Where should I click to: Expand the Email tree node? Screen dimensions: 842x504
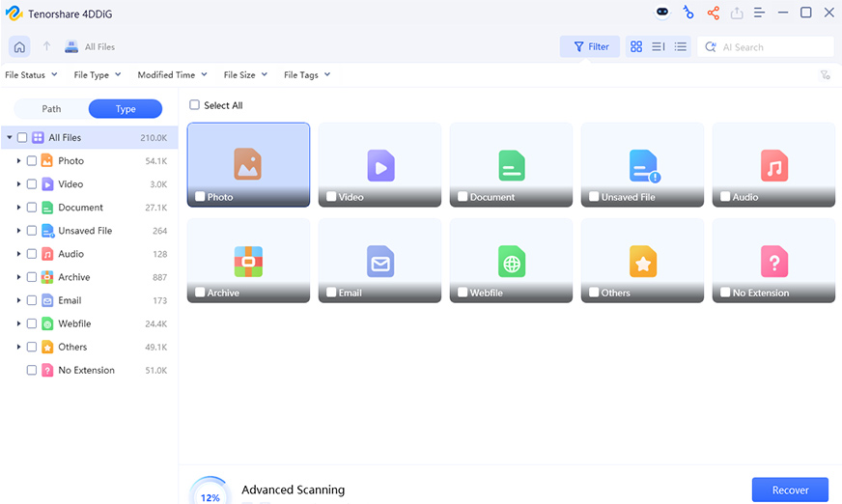pos(18,300)
